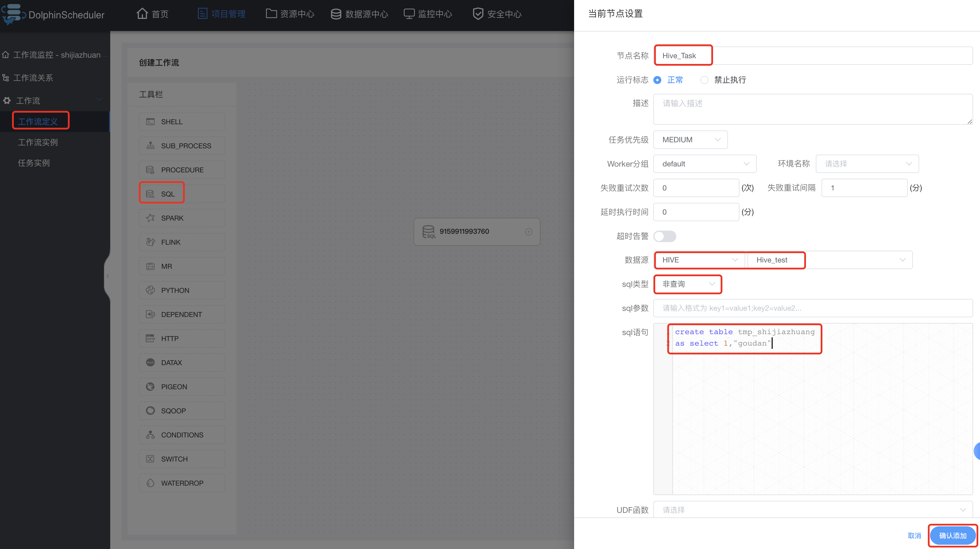Click the sql参数 input field
The width and height of the screenshot is (980, 549).
pyautogui.click(x=813, y=308)
